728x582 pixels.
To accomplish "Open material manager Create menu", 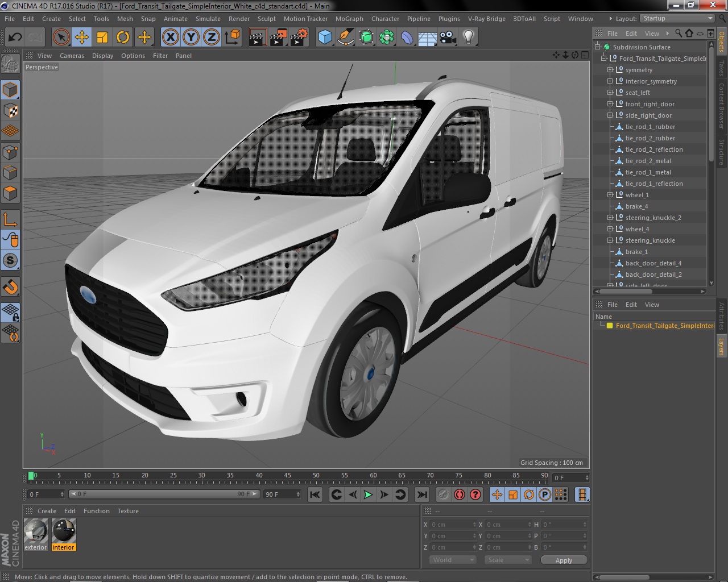I will (x=47, y=511).
